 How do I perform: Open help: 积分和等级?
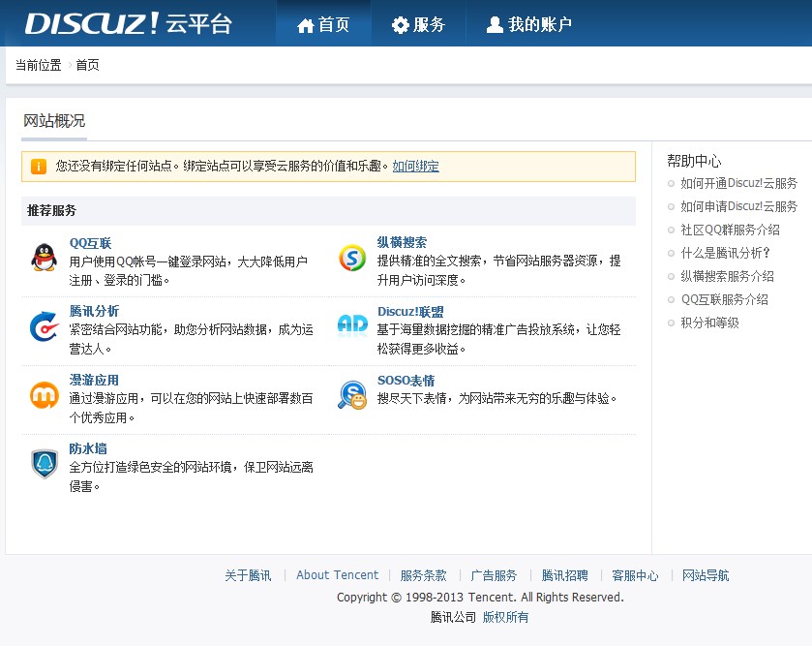pyautogui.click(x=709, y=323)
